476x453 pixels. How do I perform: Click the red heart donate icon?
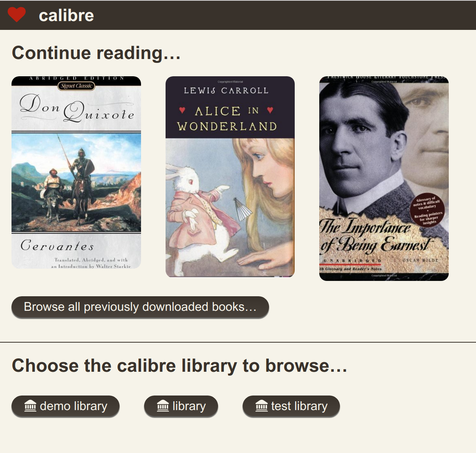16,15
